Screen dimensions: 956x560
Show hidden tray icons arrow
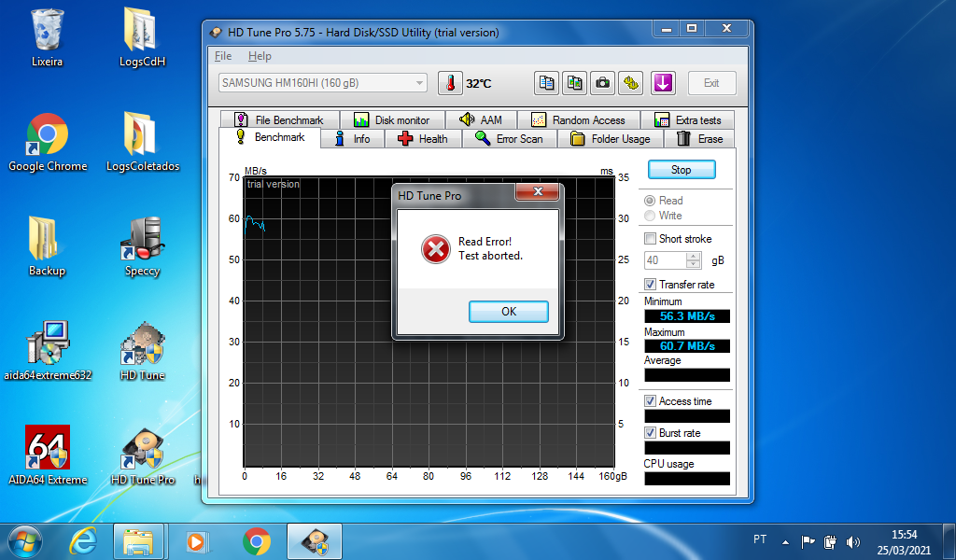point(785,541)
